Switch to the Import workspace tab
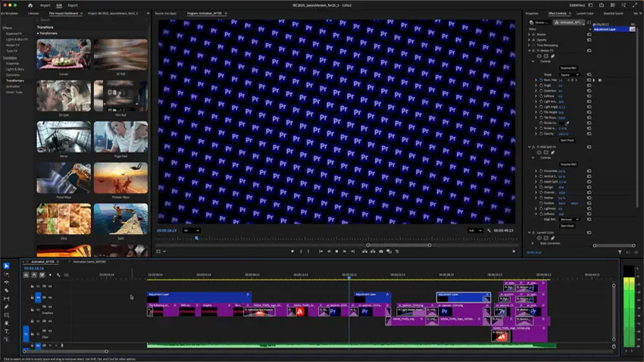 point(45,5)
